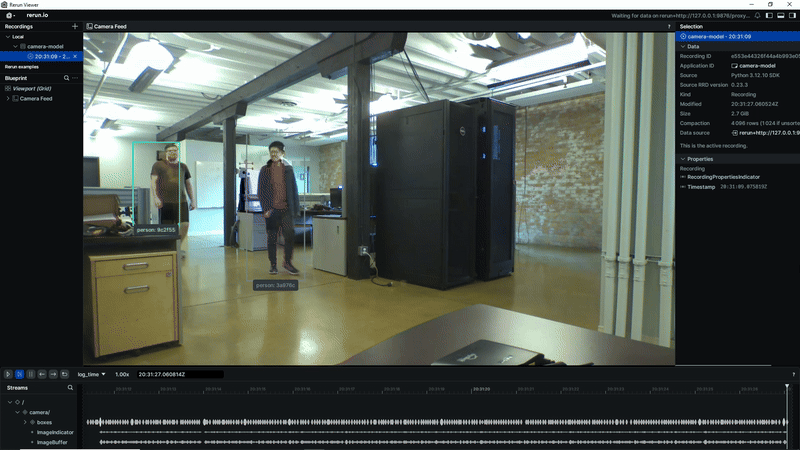Screen dimensions: 800x450
Task: Search the Blueprint panel
Action: click(x=66, y=77)
